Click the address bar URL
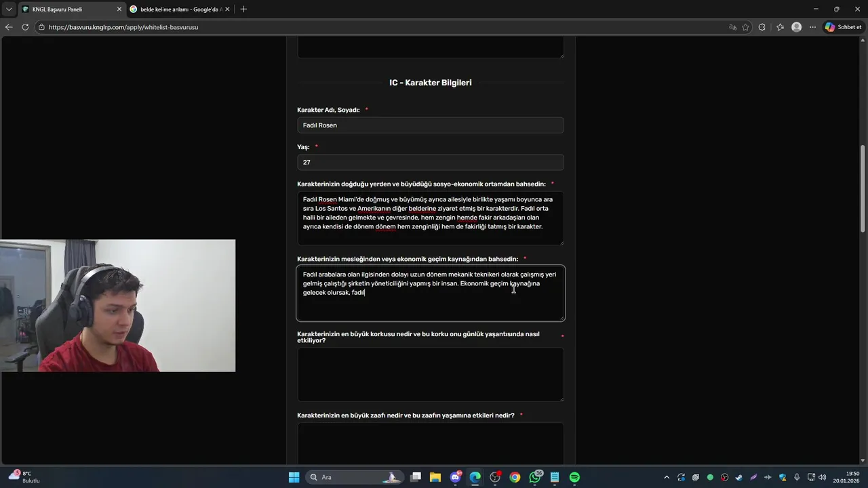 [123, 27]
